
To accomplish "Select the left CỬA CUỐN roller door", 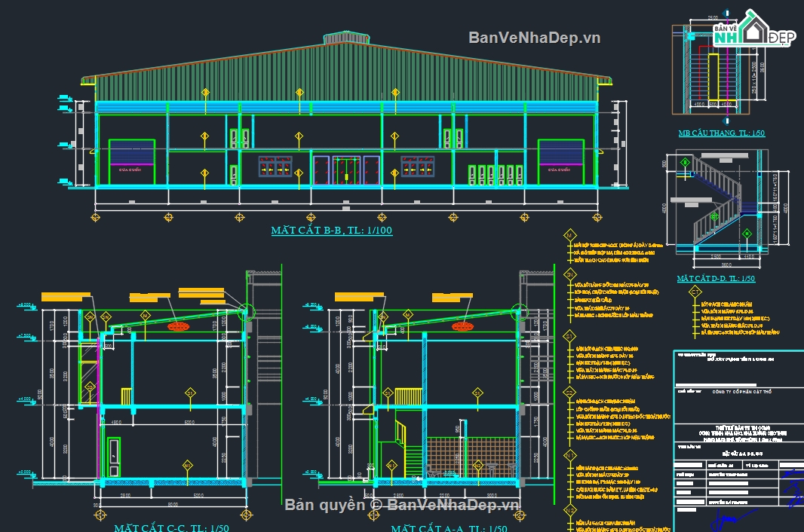I will tap(132, 161).
